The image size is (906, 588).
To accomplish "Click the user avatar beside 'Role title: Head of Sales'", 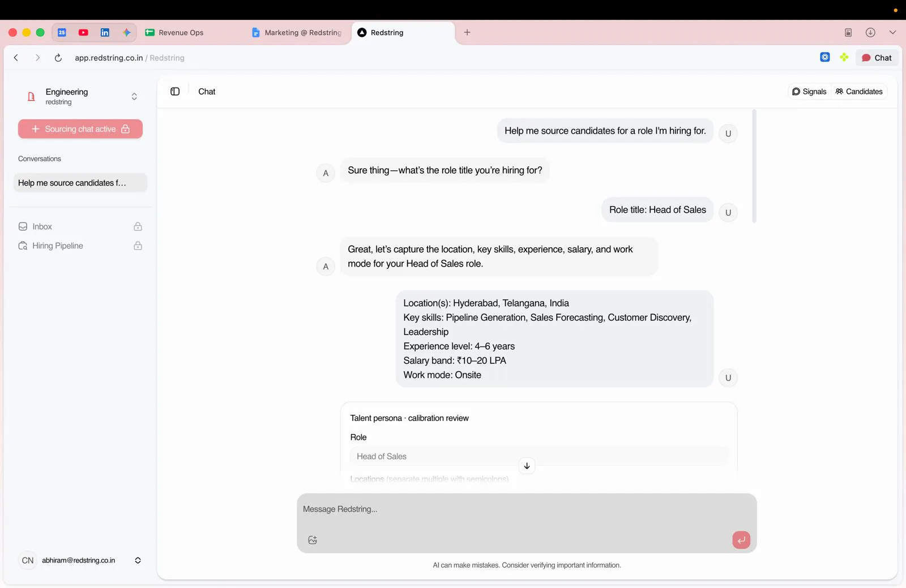I will click(x=728, y=213).
